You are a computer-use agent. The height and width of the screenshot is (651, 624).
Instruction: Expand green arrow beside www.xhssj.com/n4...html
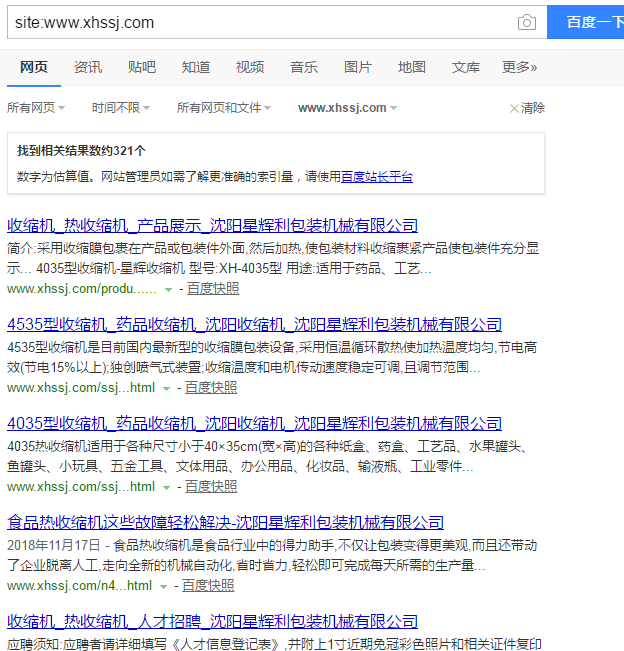pyautogui.click(x=163, y=586)
